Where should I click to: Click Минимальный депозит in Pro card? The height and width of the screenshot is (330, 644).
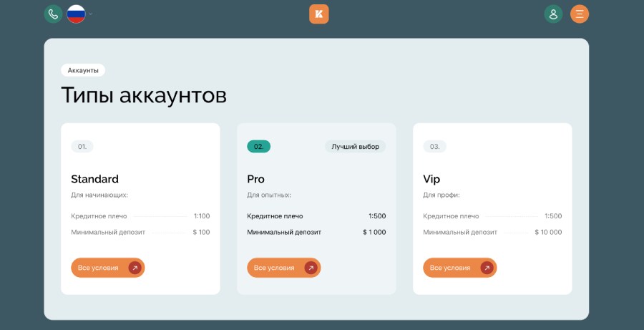[284, 232]
